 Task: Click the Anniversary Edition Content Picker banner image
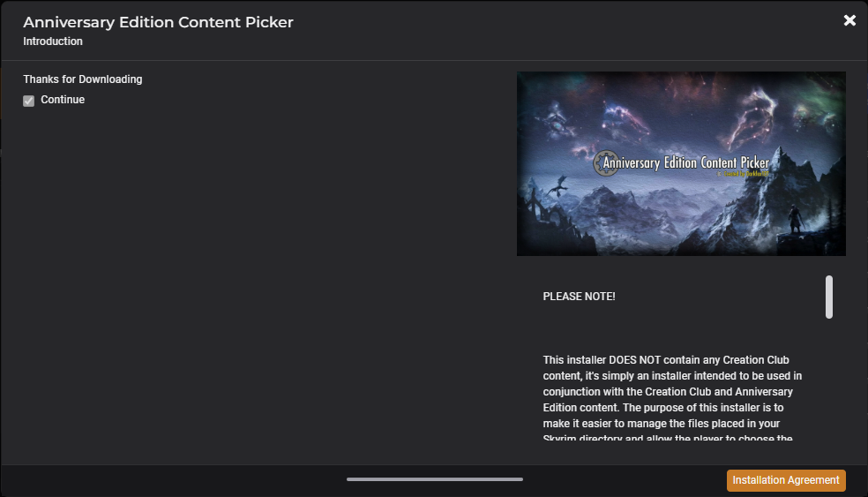click(681, 163)
